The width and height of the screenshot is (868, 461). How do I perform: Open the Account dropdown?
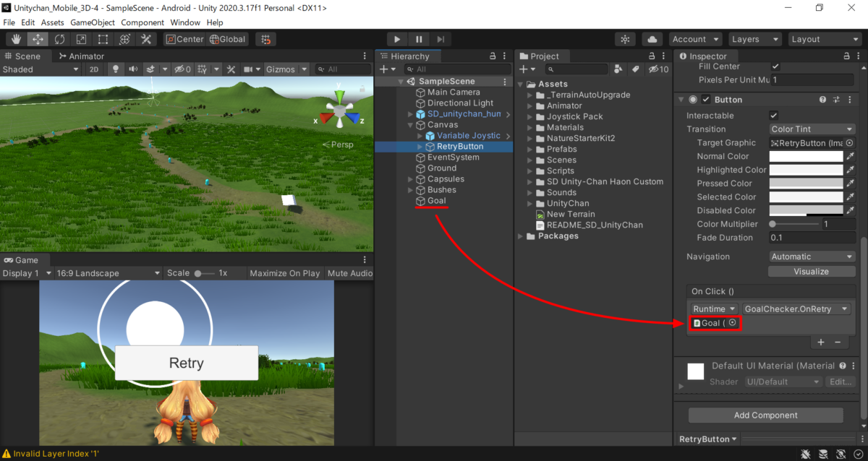[695, 39]
